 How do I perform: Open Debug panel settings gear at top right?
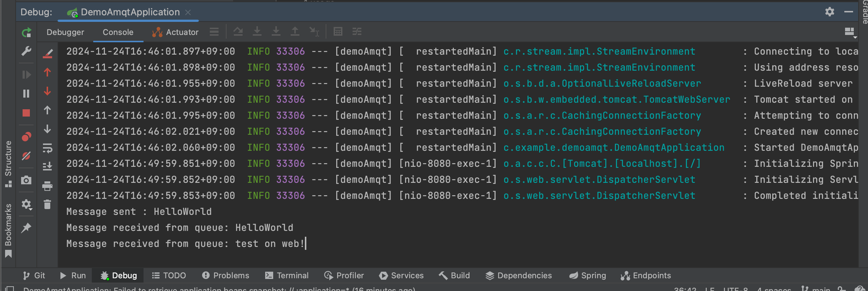tap(830, 12)
